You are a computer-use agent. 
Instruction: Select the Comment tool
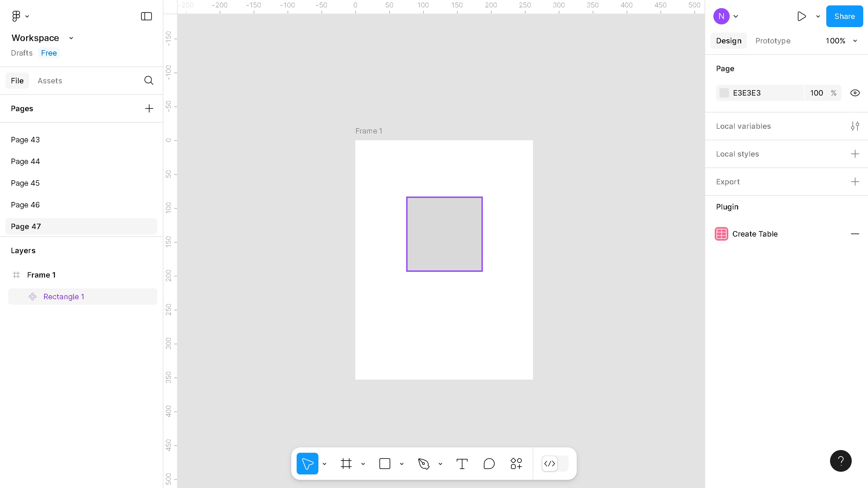(489, 464)
